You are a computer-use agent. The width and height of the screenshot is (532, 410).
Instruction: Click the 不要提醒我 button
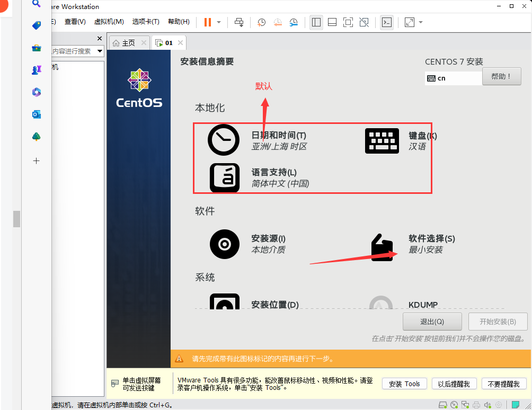point(504,384)
